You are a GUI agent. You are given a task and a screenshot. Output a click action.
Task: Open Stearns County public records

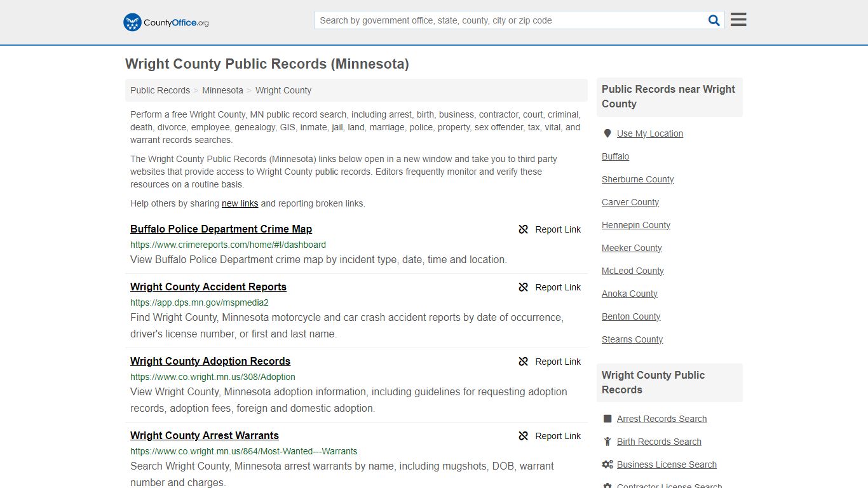[632, 339]
